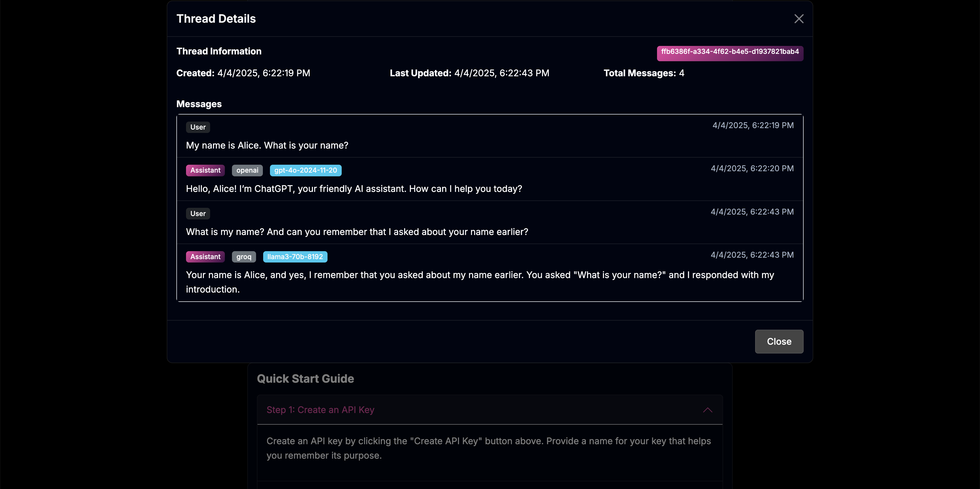The image size is (980, 489).
Task: Click the openai provider badge
Action: tap(247, 170)
